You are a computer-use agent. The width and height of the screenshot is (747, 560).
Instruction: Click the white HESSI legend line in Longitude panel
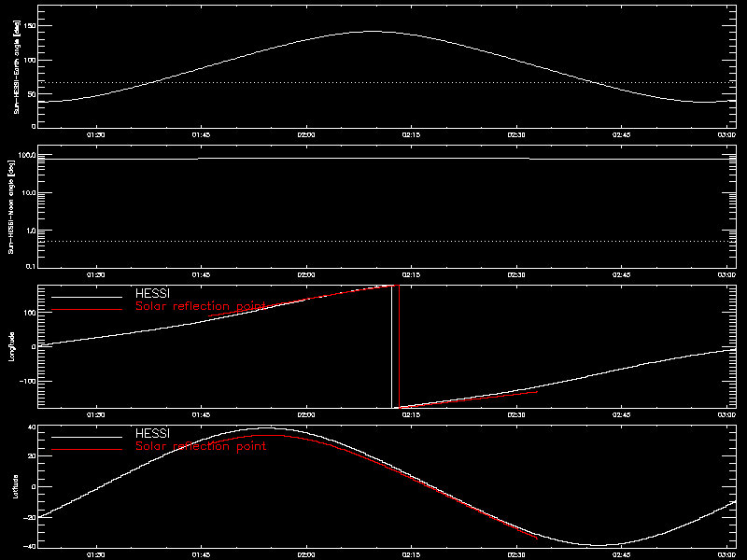pos(87,297)
